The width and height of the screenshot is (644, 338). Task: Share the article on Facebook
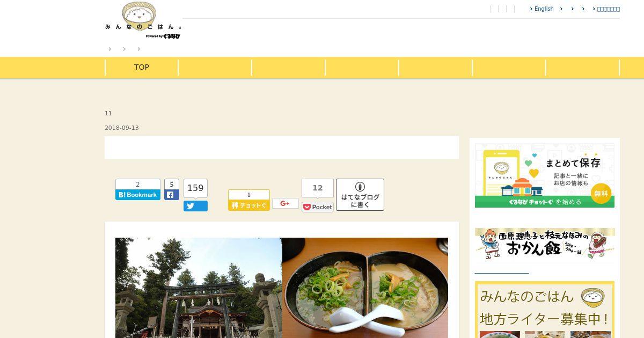pos(172,195)
